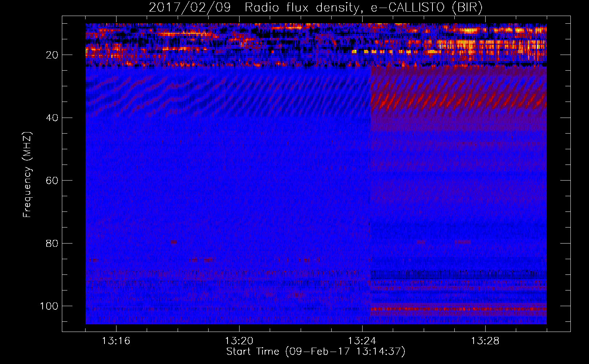Click the 'Frequency (MHZ)' axis label

pyautogui.click(x=27, y=175)
